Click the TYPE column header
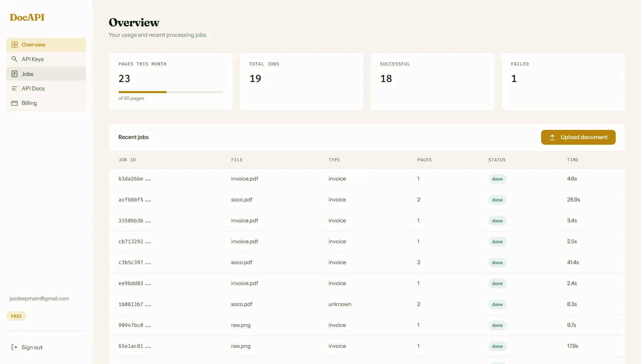 coord(334,160)
